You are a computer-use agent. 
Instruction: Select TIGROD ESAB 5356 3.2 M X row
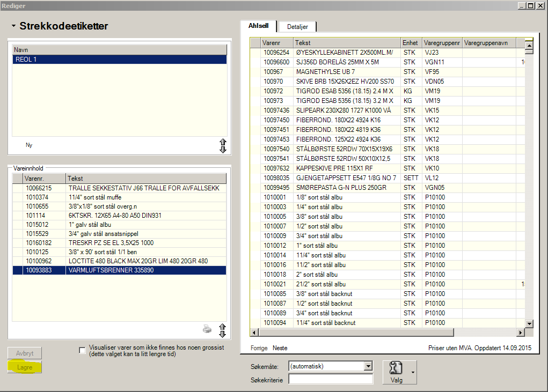pyautogui.click(x=387, y=100)
